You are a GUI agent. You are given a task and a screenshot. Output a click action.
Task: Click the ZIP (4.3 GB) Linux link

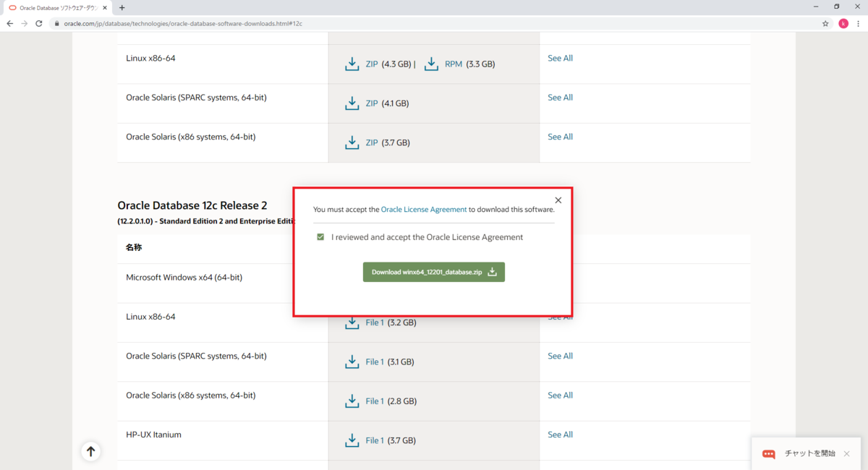(372, 64)
